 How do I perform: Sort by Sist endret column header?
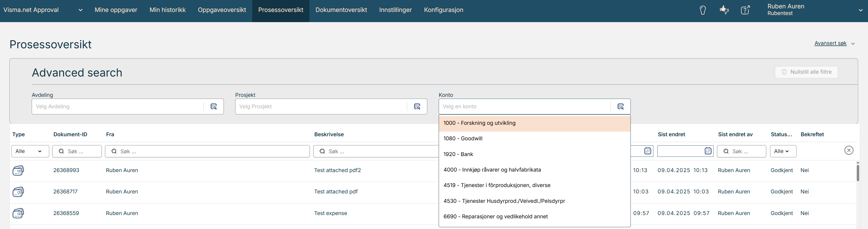coord(672,134)
